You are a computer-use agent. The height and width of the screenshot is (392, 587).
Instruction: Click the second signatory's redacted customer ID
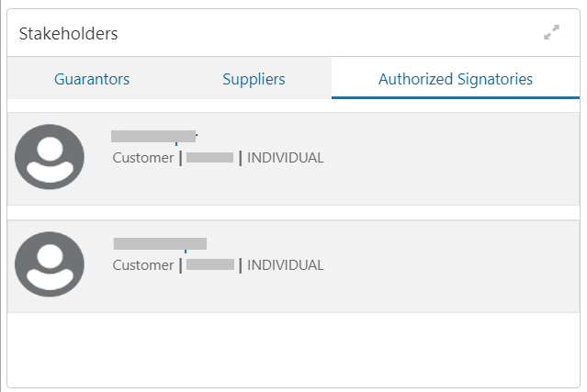[210, 264]
